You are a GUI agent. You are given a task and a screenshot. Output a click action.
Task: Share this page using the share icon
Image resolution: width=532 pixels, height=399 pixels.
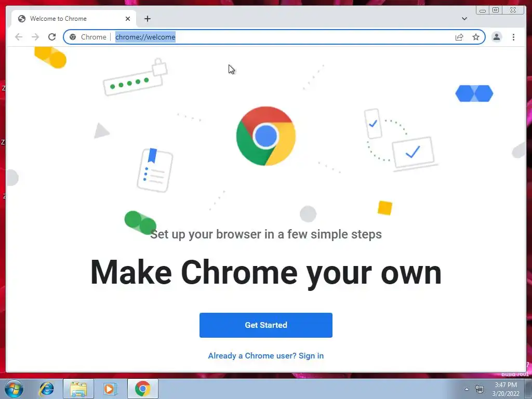[459, 37]
